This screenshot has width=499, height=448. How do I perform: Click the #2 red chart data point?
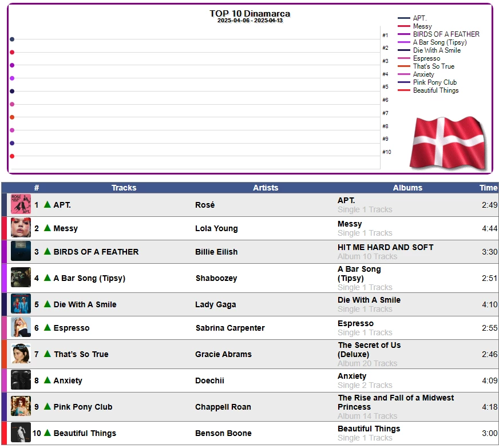[12, 52]
